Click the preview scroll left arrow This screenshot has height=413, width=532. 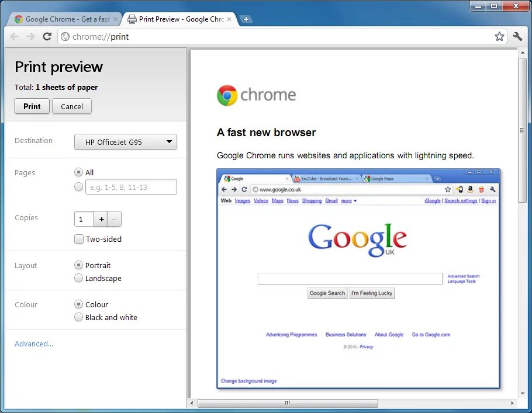pos(192,403)
